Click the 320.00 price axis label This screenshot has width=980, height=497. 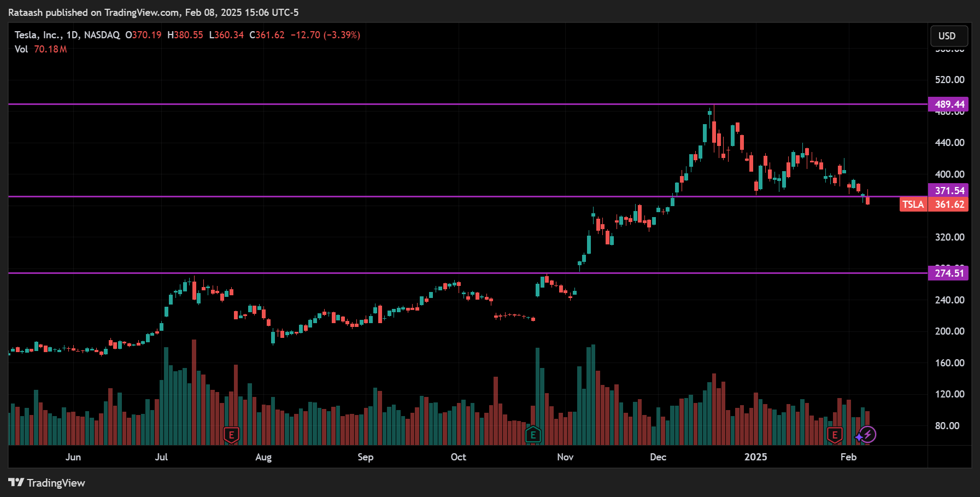point(949,237)
